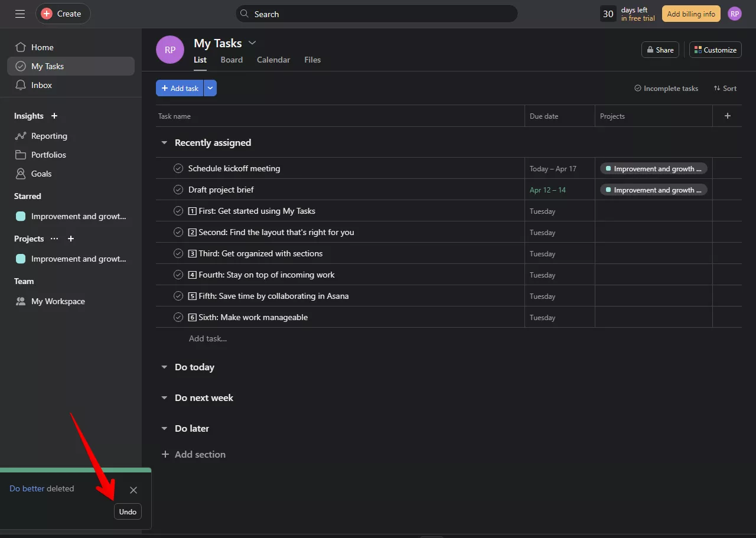Viewport: 756px width, 538px height.
Task: Check off Draft project brief task
Action: pos(178,190)
